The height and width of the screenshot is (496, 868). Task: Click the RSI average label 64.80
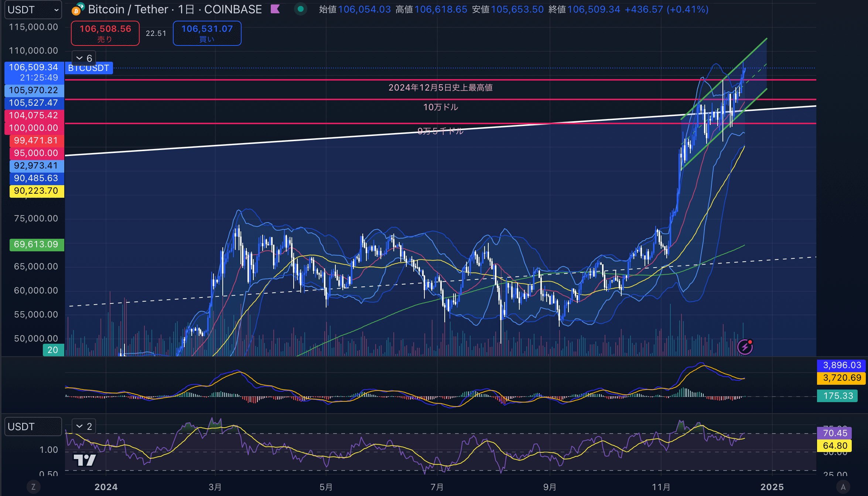834,445
